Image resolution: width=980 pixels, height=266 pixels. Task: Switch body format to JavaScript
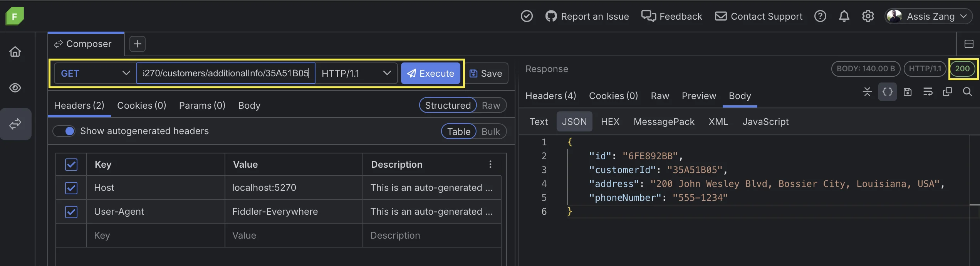765,122
